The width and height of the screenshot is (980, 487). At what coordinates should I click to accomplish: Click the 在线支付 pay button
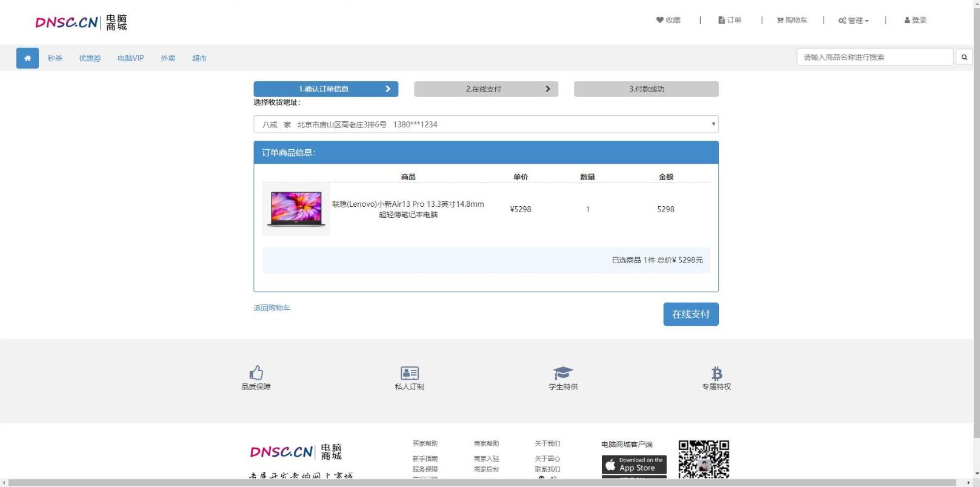691,314
